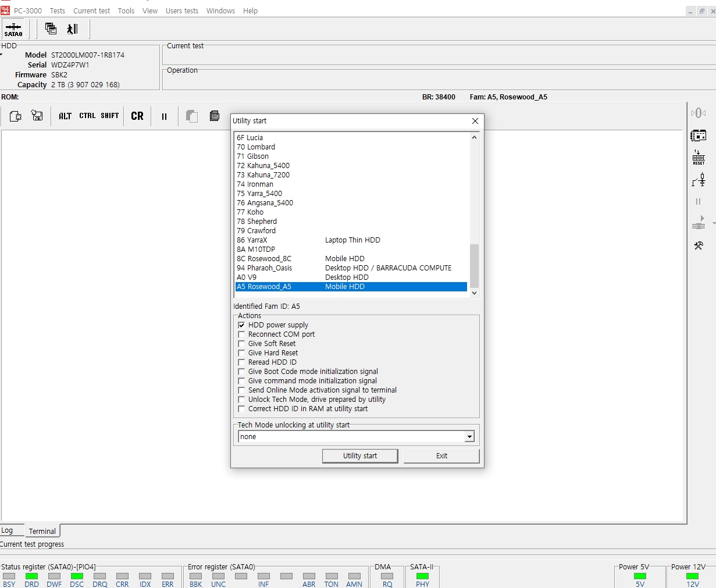Click the greyed play lines sidebar icon
Screen dimensions: 716x588
[x=699, y=223]
